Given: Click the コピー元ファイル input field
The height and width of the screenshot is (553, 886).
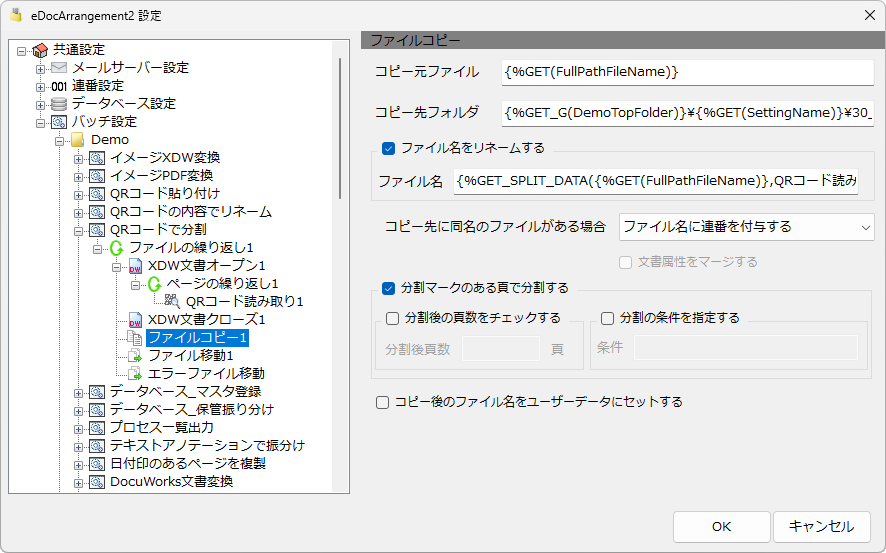Looking at the screenshot, I should pyautogui.click(x=688, y=72).
